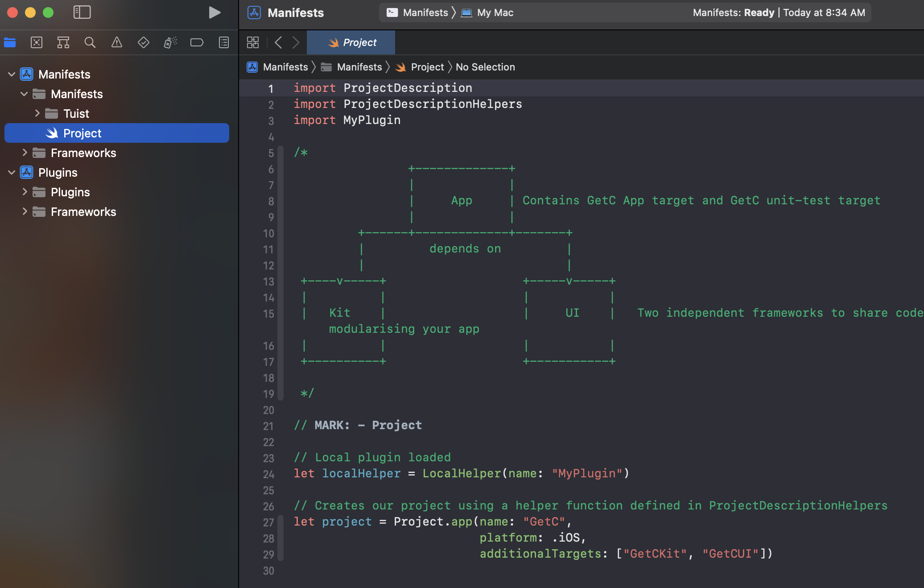Toggle the navigator sidebar visibility

[82, 12]
